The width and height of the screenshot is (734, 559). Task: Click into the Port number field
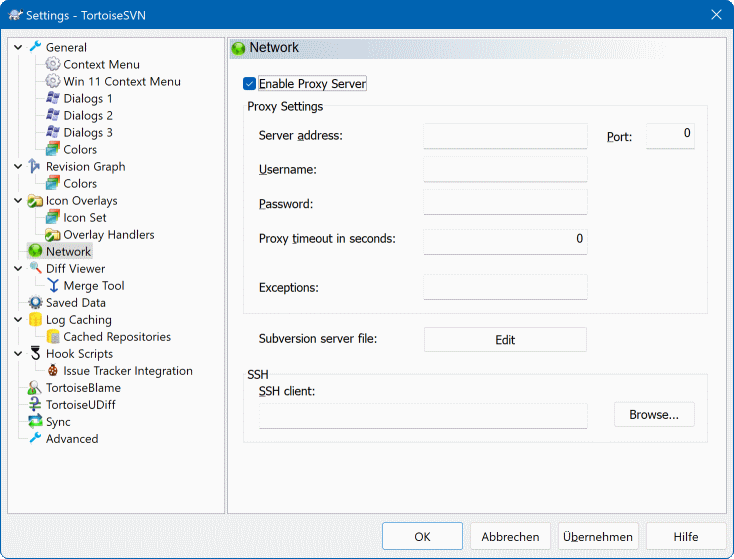pos(670,136)
